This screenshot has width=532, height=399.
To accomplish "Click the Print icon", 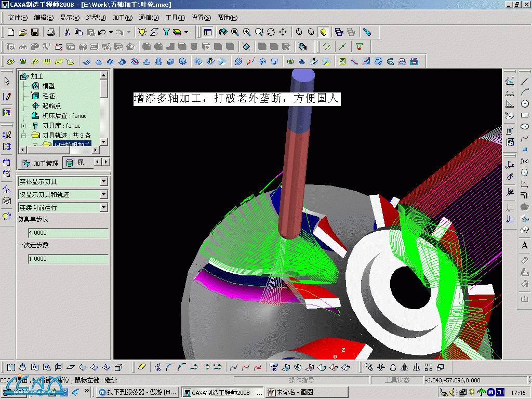I will pos(51,32).
